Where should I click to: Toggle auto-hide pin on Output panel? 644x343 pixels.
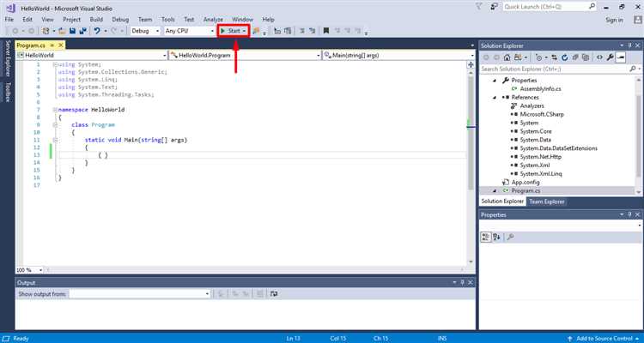(x=463, y=283)
